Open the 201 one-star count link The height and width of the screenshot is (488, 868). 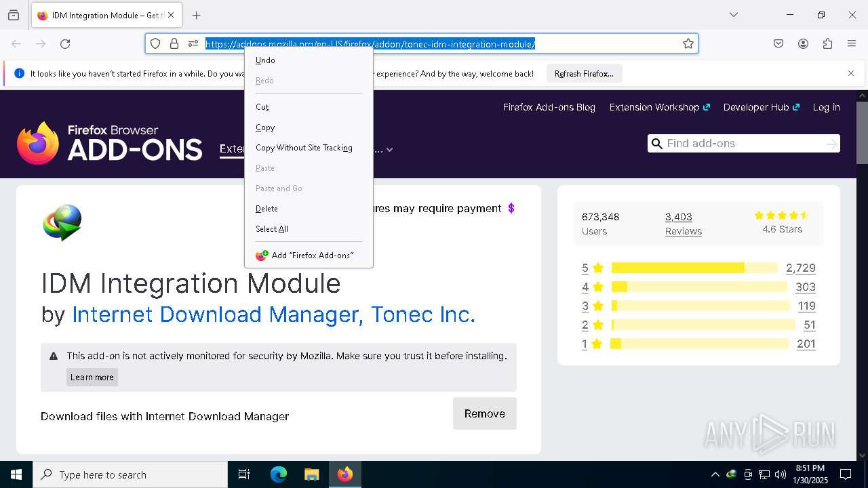(806, 344)
